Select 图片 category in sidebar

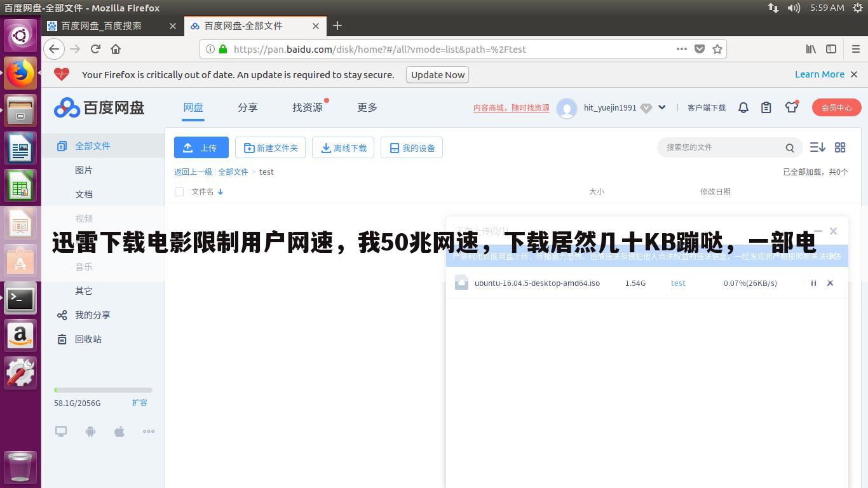[x=84, y=170]
